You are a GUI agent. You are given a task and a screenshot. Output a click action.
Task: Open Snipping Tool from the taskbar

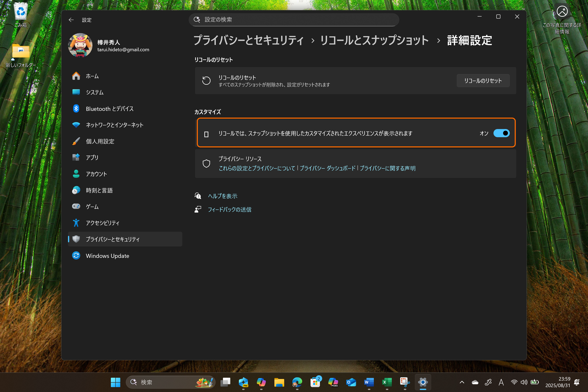[x=405, y=382]
